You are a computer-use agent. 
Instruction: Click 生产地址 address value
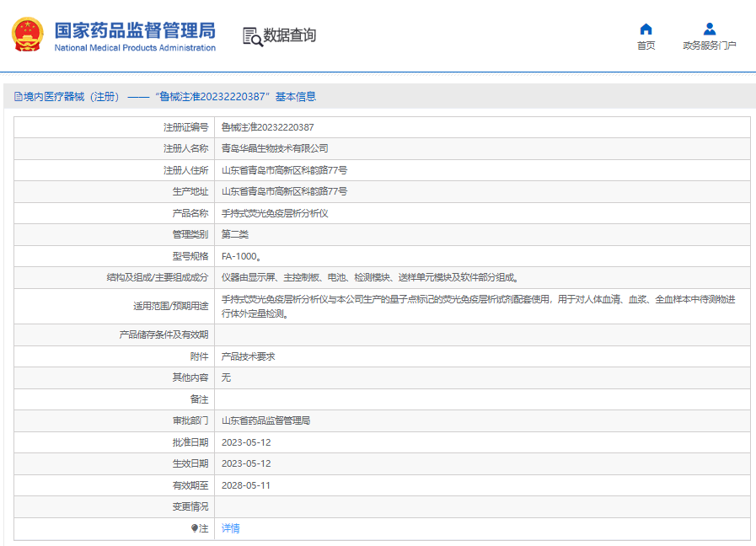(285, 191)
